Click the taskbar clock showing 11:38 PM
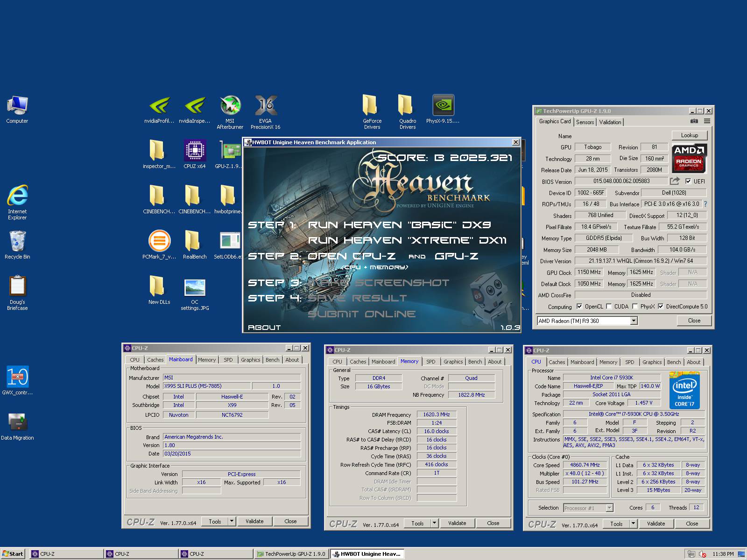Screen dimensions: 747x560 click(723, 554)
